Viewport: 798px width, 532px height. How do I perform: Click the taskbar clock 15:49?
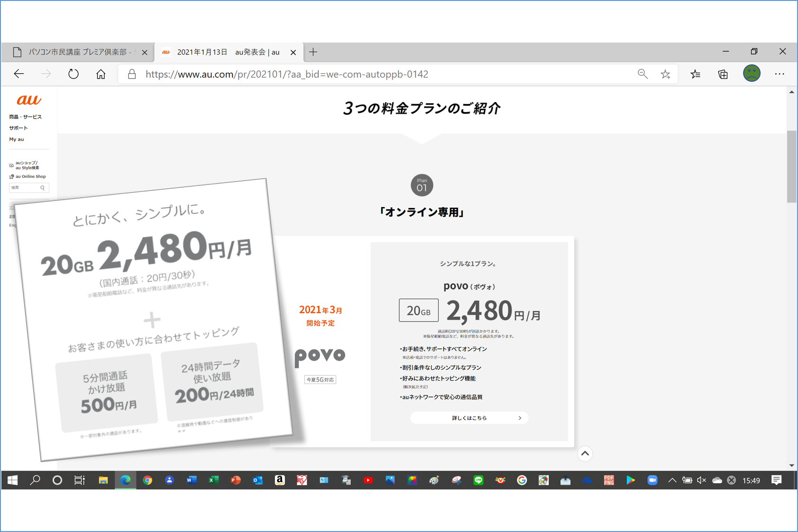[751, 480]
